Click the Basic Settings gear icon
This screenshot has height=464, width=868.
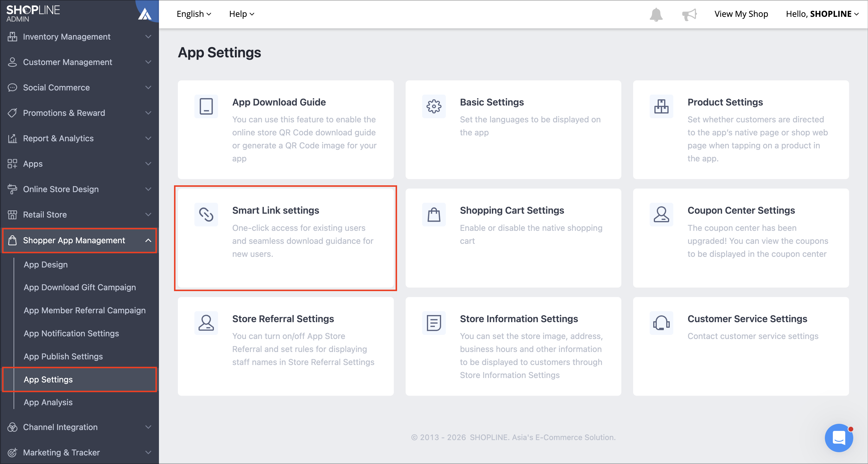click(x=434, y=106)
